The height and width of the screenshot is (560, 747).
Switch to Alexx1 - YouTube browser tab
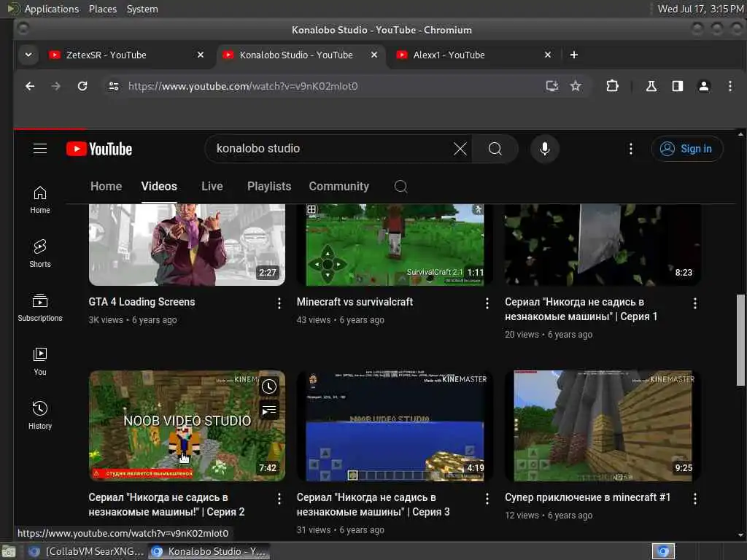point(473,55)
